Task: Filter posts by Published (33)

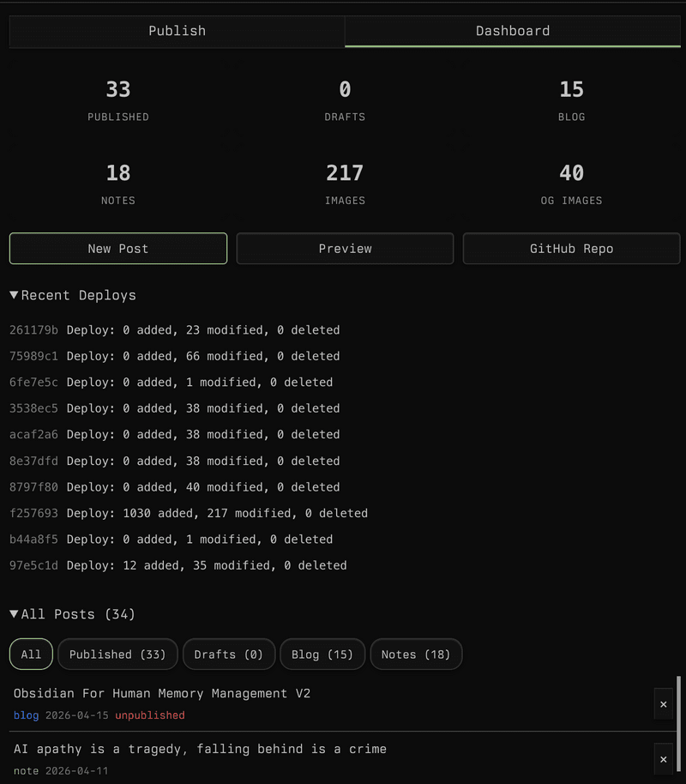Action: 117,654
